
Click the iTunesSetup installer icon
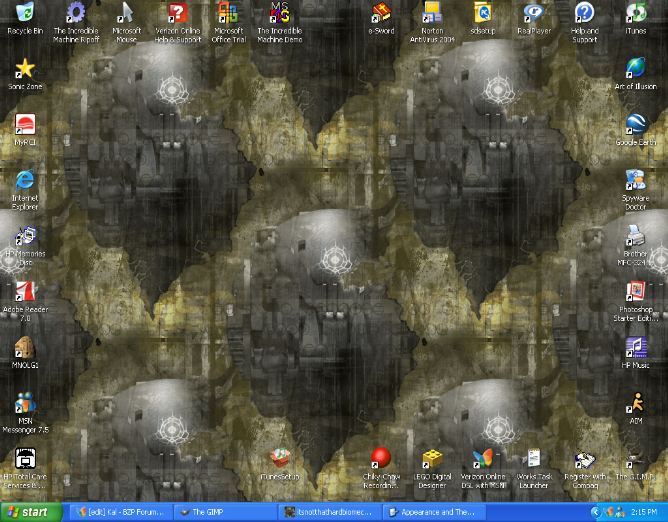pyautogui.click(x=279, y=459)
